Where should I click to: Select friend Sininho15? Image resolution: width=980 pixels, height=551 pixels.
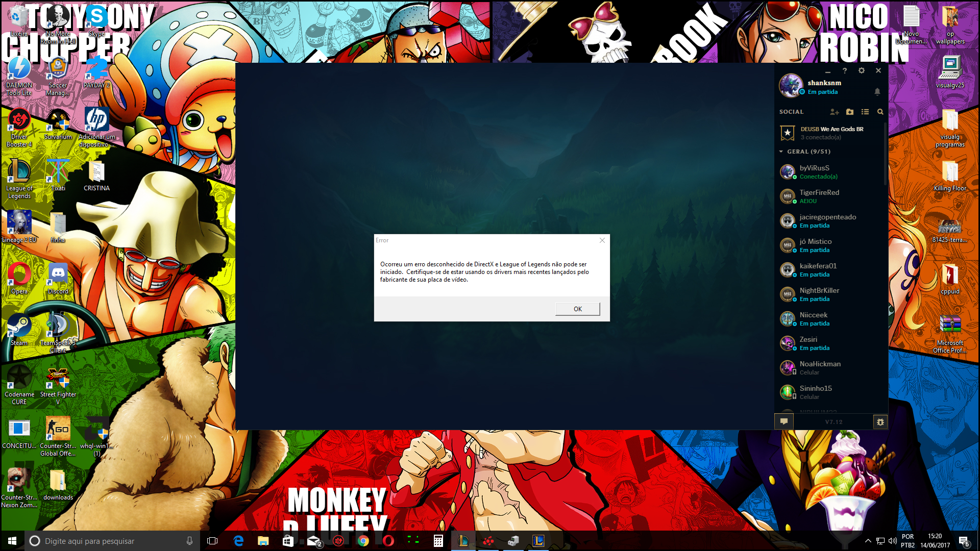(829, 392)
